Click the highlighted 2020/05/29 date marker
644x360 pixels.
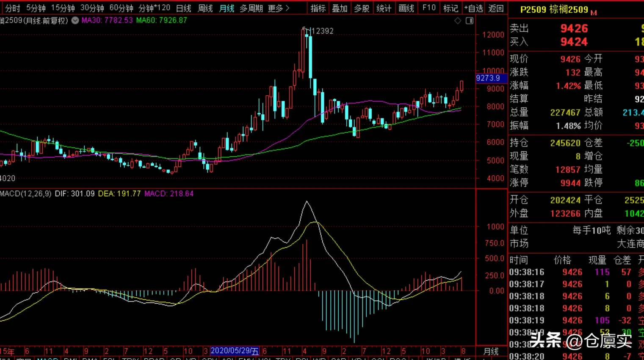235,351
